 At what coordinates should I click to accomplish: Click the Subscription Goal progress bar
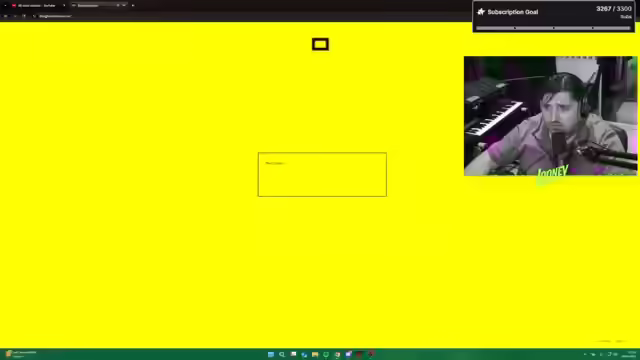tap(553, 28)
